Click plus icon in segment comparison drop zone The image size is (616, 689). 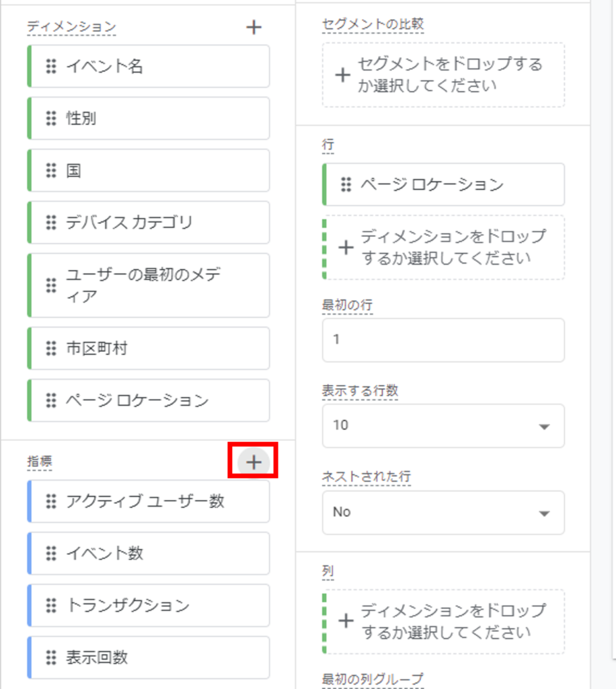point(342,75)
